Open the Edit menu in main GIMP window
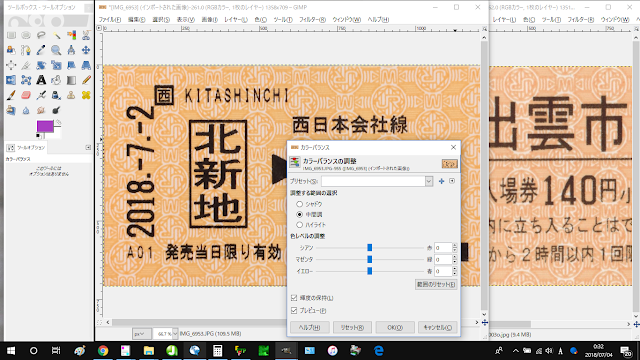Viewport: 640px width, 360px height. (x=136, y=20)
